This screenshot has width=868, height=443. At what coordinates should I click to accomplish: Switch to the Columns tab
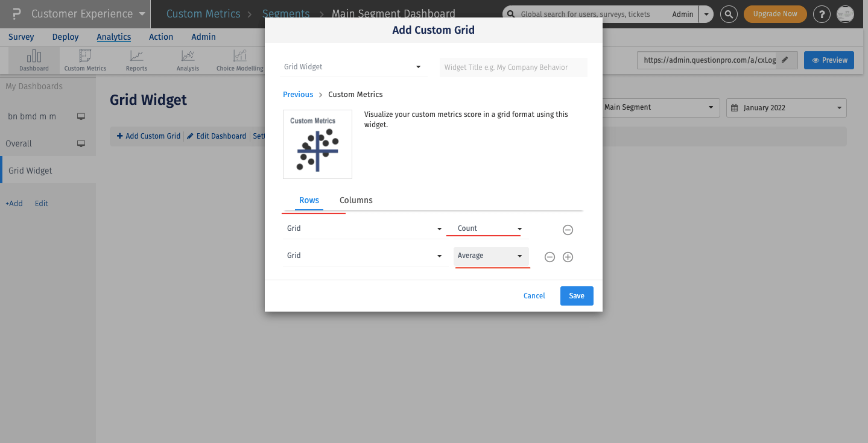(x=356, y=200)
